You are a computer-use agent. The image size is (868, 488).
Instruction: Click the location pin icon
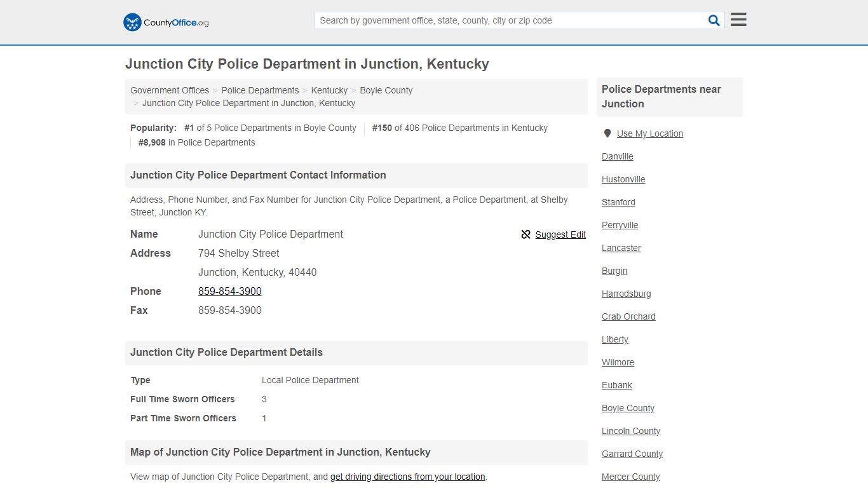[607, 133]
